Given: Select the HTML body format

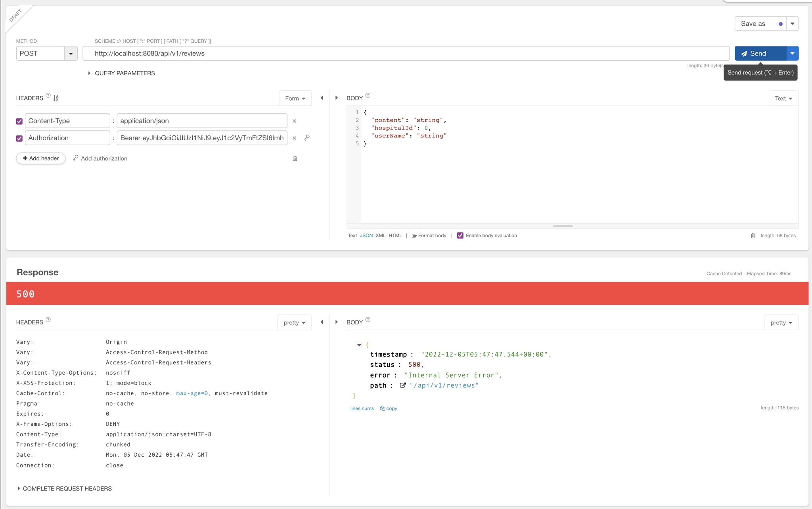Looking at the screenshot, I should click(395, 236).
